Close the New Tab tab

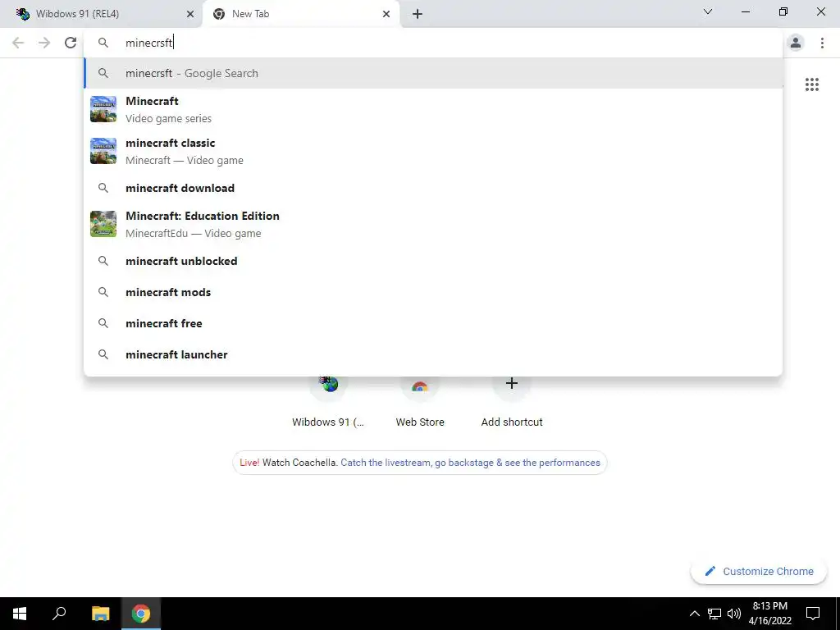pos(386,15)
